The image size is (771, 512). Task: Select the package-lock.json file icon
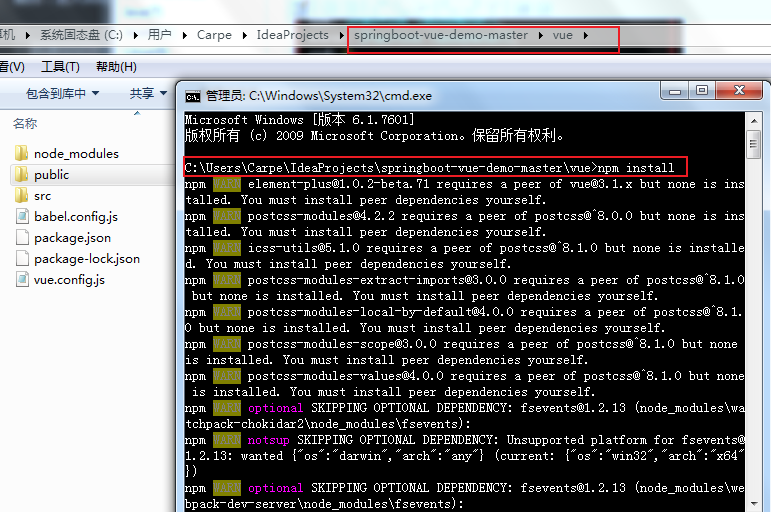click(x=22, y=259)
